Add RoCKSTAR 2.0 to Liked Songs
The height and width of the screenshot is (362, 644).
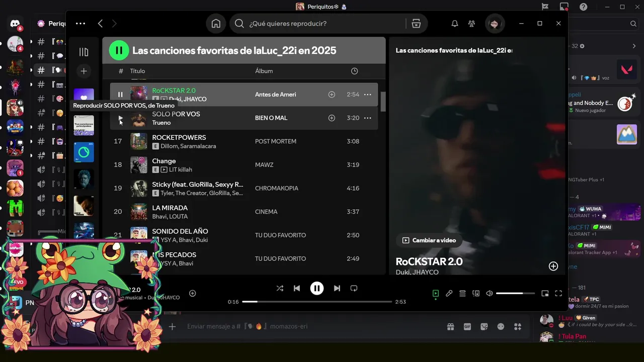(x=332, y=95)
